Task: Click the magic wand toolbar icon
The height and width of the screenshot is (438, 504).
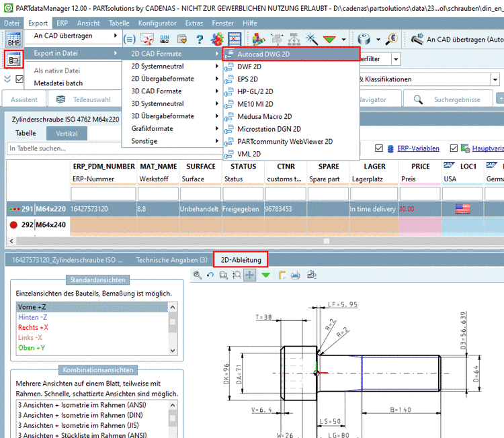Action: point(311,39)
